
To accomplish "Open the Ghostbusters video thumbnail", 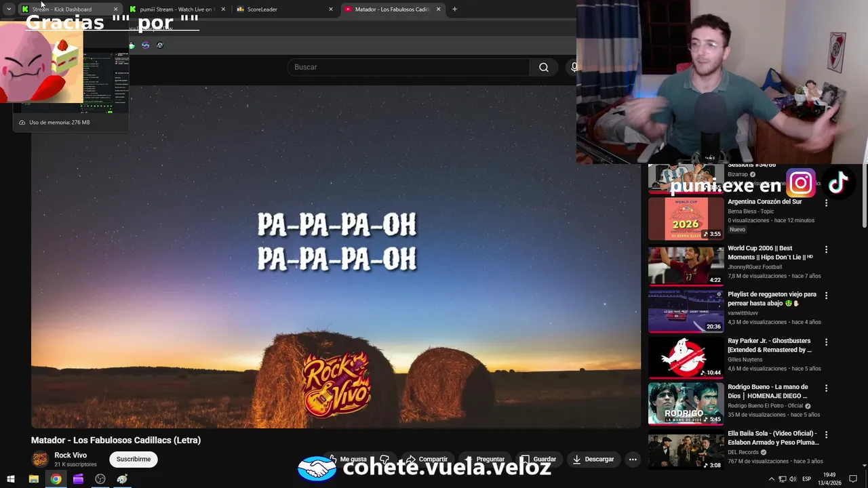I will click(x=686, y=358).
